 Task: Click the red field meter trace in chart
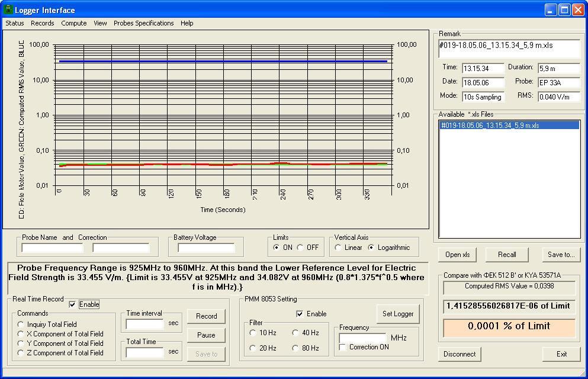[x=223, y=164]
